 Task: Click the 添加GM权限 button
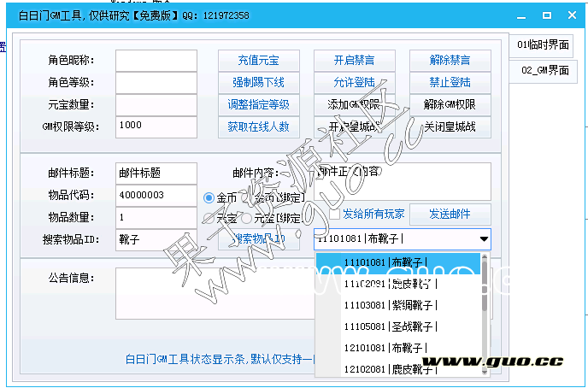(x=355, y=104)
